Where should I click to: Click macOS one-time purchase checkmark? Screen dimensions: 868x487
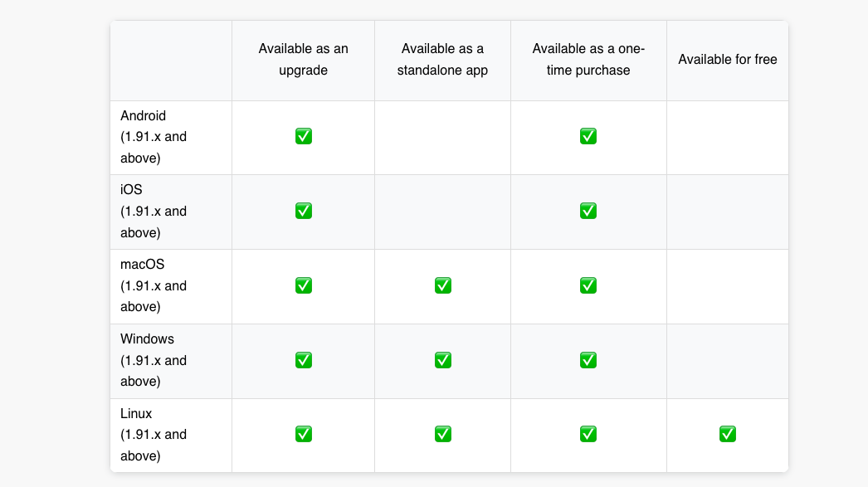pos(588,285)
